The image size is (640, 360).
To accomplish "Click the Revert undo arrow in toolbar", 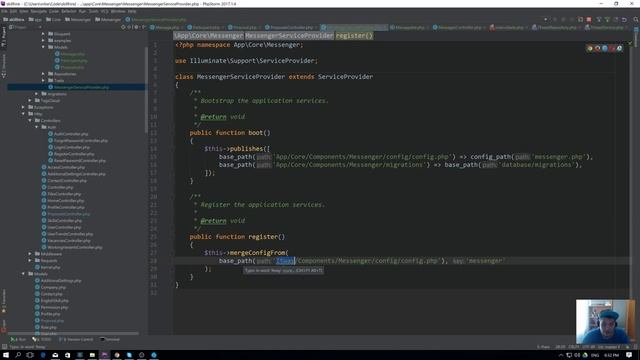I will (624, 19).
